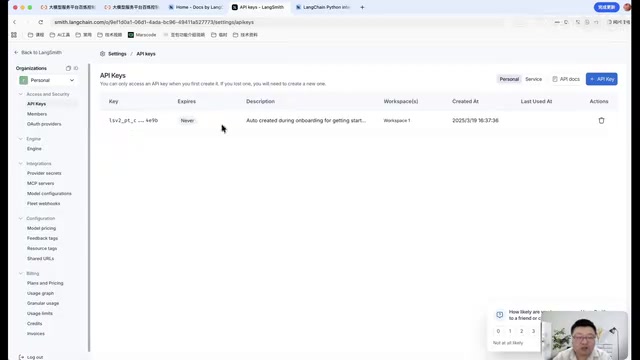
Task: Open the Marscode bookmark
Action: pyautogui.click(x=142, y=35)
